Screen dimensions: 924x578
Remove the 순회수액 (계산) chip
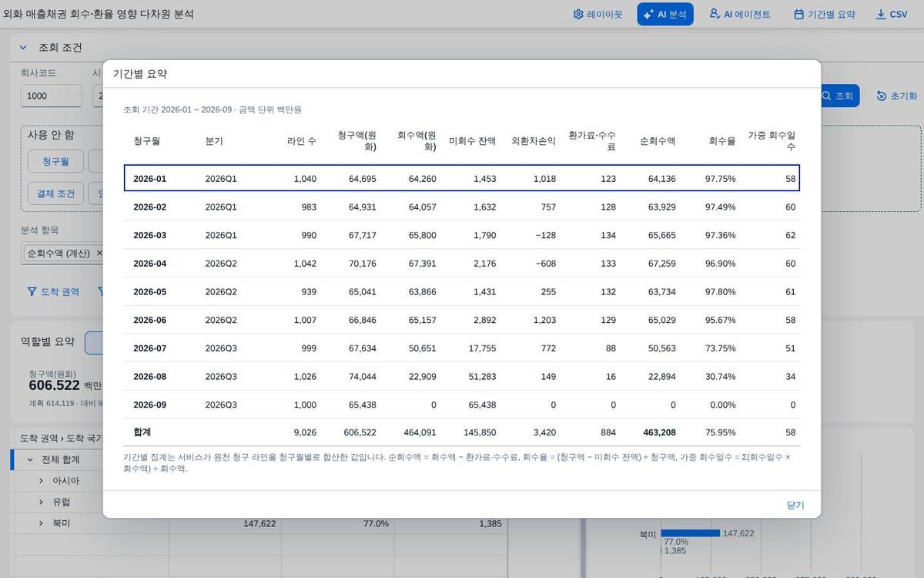[99, 253]
